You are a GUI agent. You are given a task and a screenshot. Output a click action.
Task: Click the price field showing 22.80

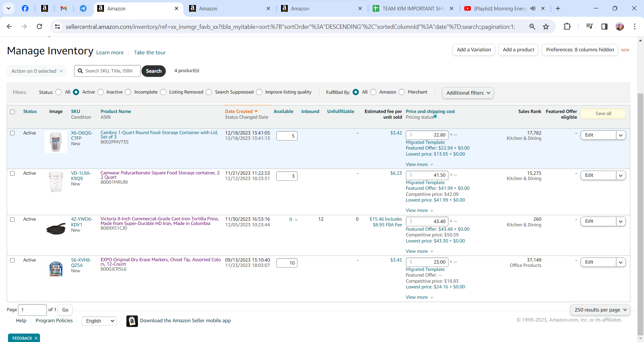coord(427,135)
